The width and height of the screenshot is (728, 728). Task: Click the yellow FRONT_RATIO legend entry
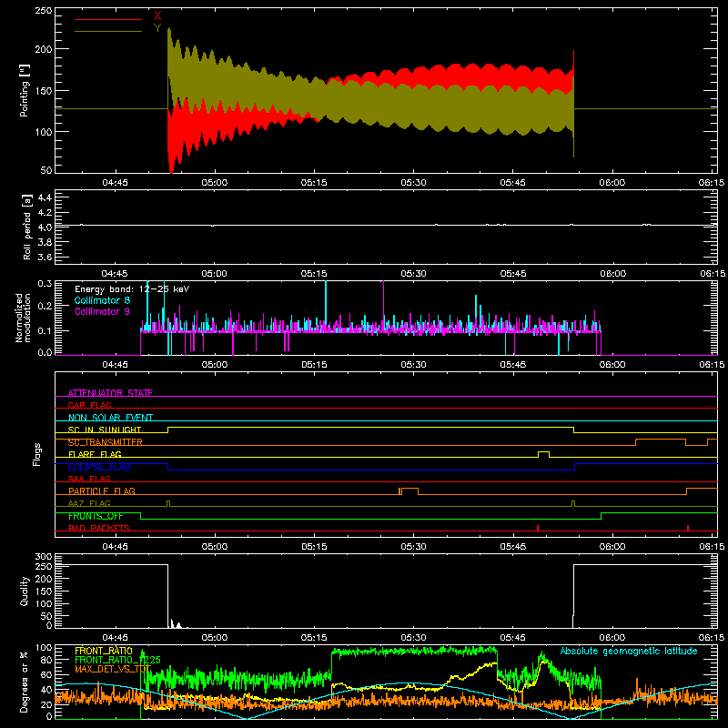tap(104, 651)
